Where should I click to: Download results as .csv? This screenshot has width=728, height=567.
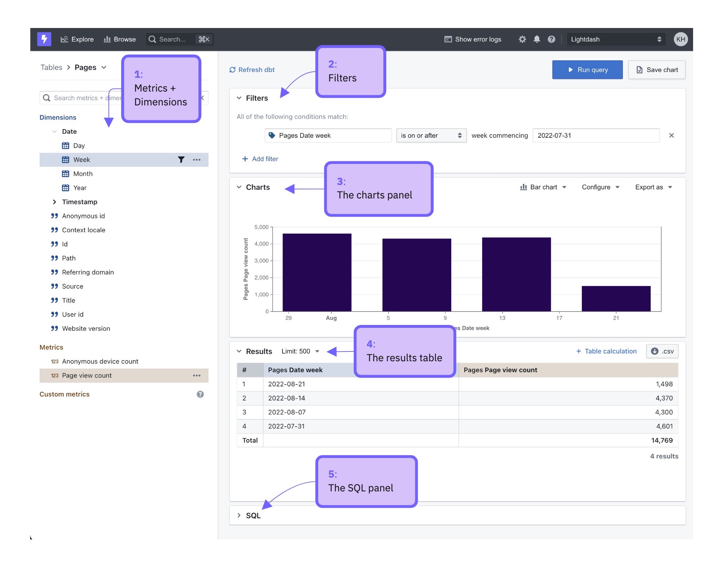tap(662, 351)
